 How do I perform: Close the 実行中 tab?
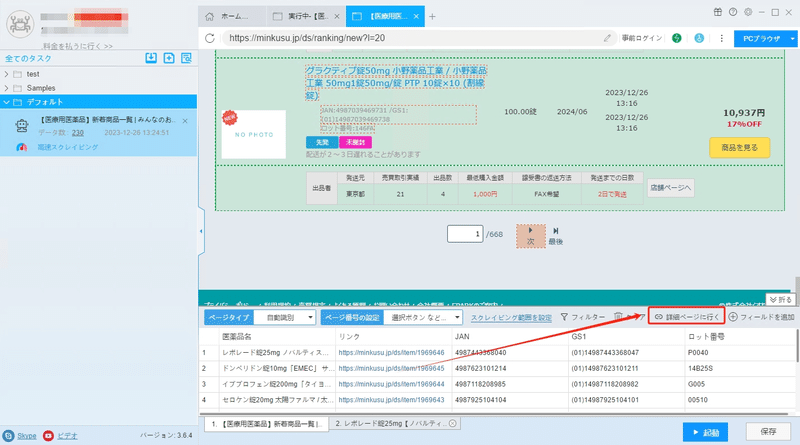click(x=337, y=16)
